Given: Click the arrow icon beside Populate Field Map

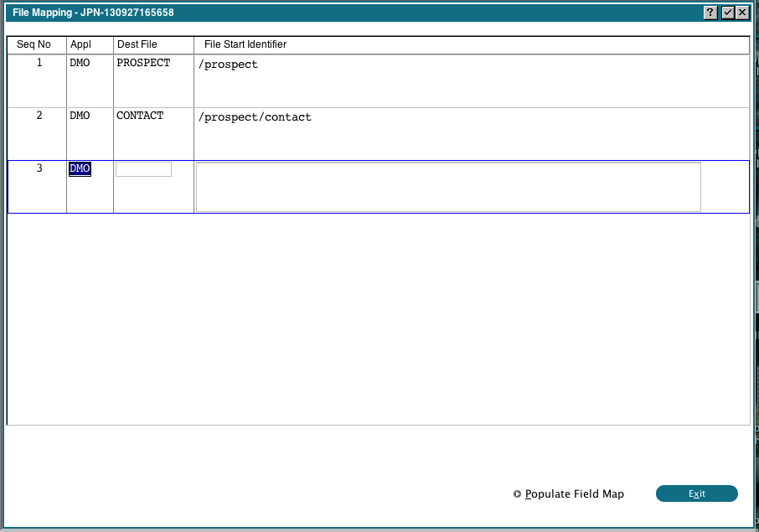Looking at the screenshot, I should coord(517,494).
